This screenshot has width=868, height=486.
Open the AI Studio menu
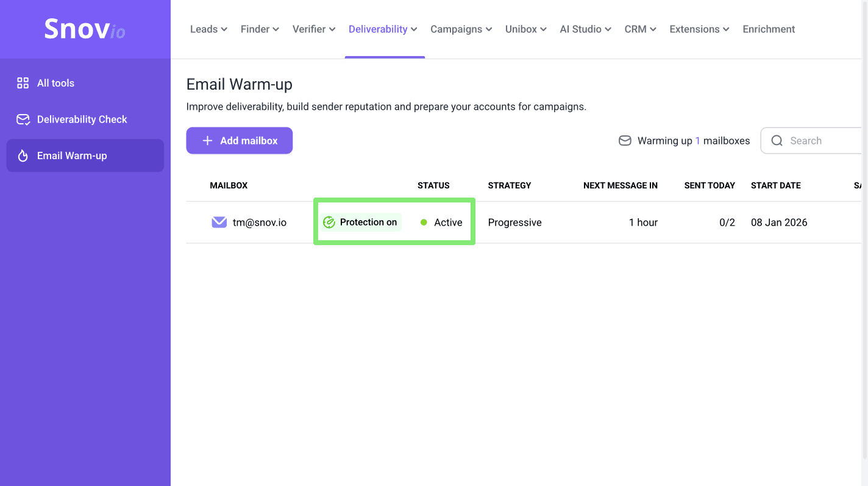585,29
